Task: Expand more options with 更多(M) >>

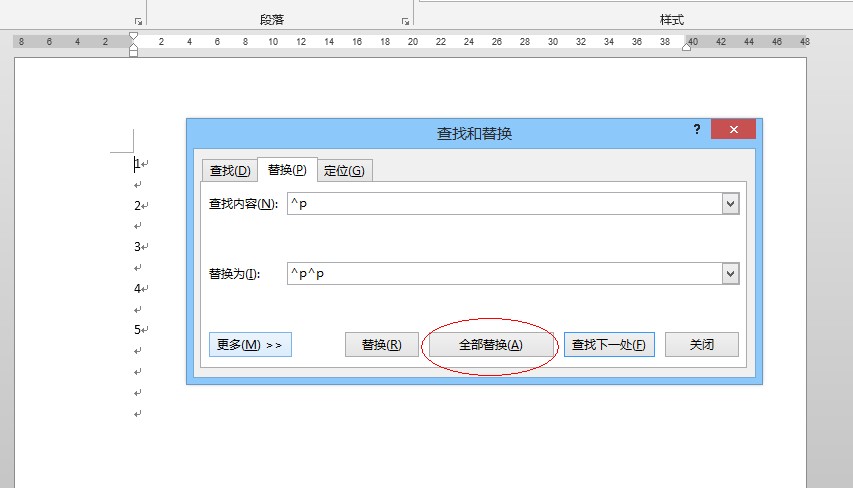Action: [x=250, y=345]
